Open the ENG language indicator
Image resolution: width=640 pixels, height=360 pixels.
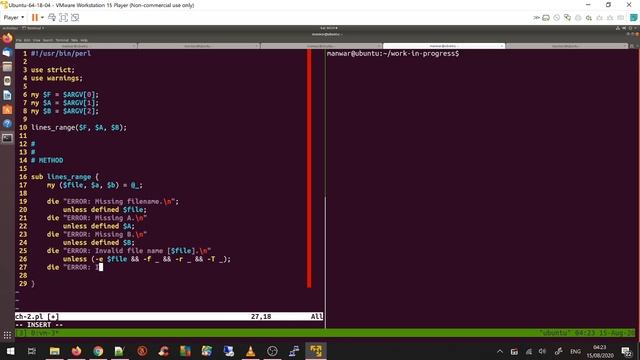point(575,351)
